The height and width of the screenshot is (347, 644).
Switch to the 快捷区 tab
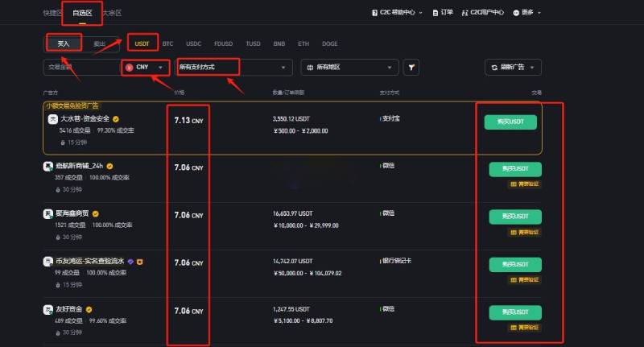click(x=52, y=13)
